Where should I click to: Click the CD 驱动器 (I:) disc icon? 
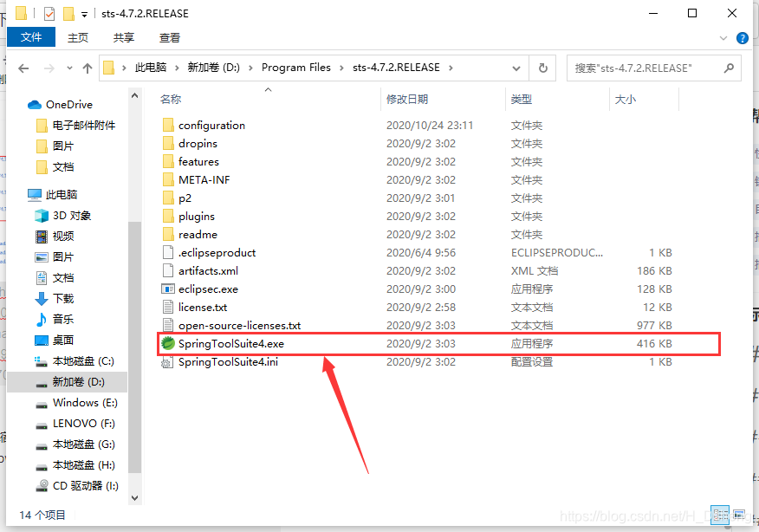(42, 485)
